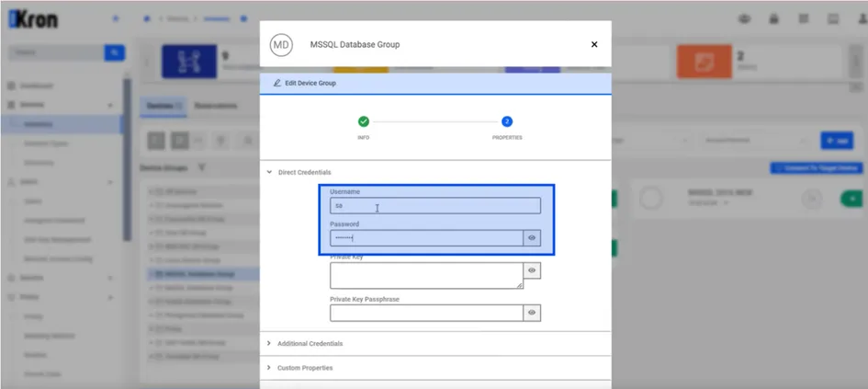Click the pencil icon beside Edit Device Group
868x389 pixels.
[276, 83]
